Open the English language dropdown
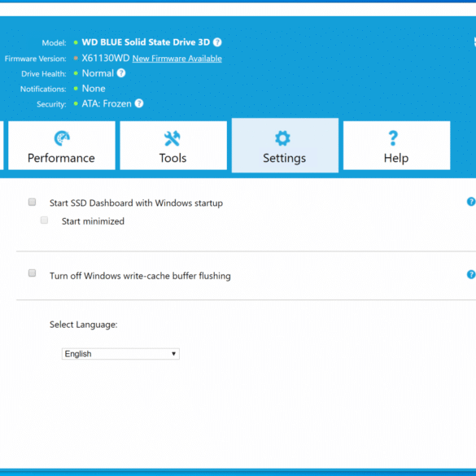This screenshot has width=476, height=476. tap(120, 354)
